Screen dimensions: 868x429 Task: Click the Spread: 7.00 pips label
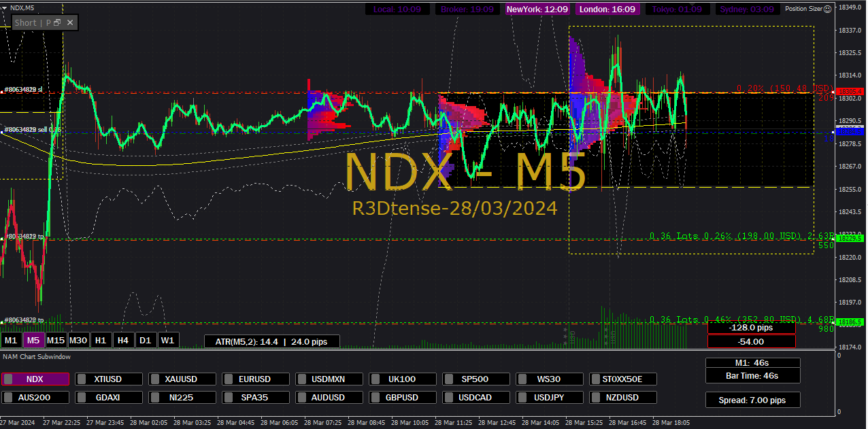pos(752,400)
